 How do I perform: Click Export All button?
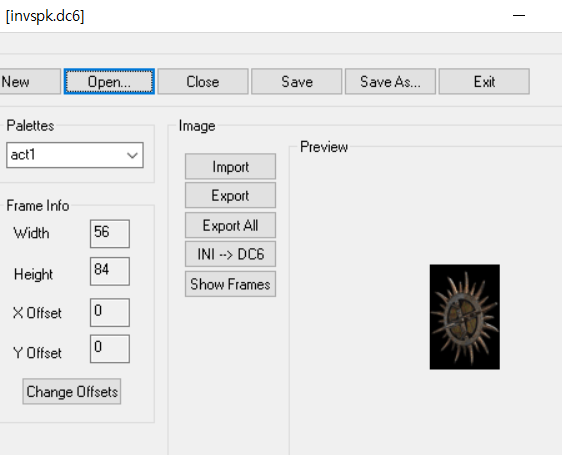[230, 225]
